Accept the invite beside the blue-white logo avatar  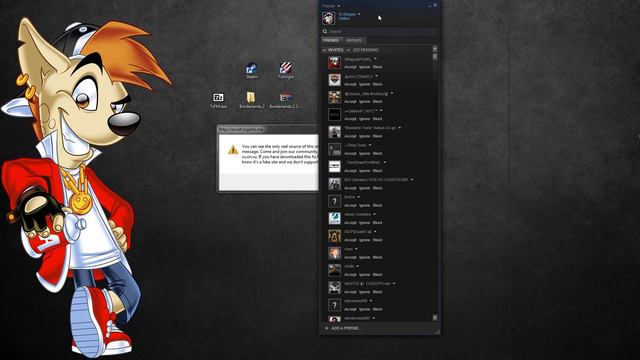tap(350, 222)
